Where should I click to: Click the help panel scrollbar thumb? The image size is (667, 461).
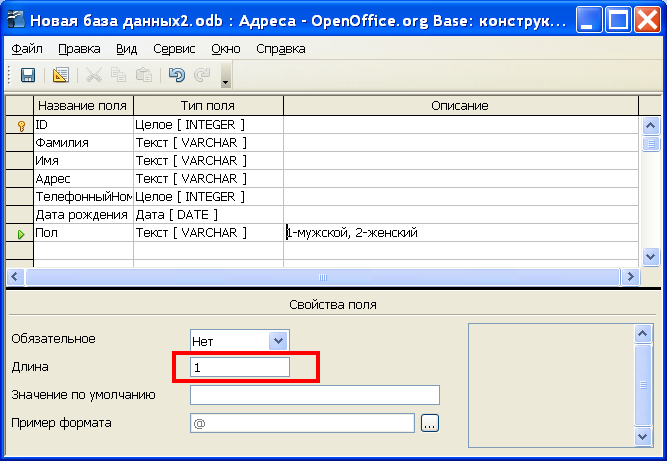click(x=643, y=385)
